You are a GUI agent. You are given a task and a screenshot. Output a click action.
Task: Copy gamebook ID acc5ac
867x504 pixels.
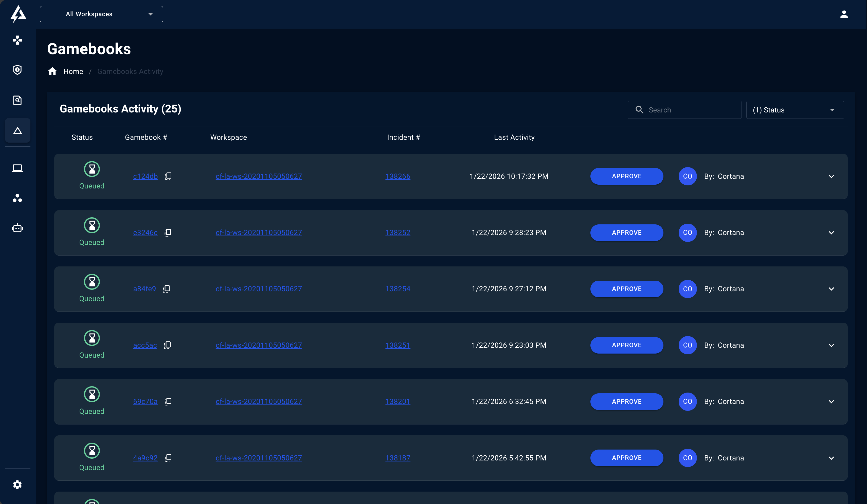[167, 345]
